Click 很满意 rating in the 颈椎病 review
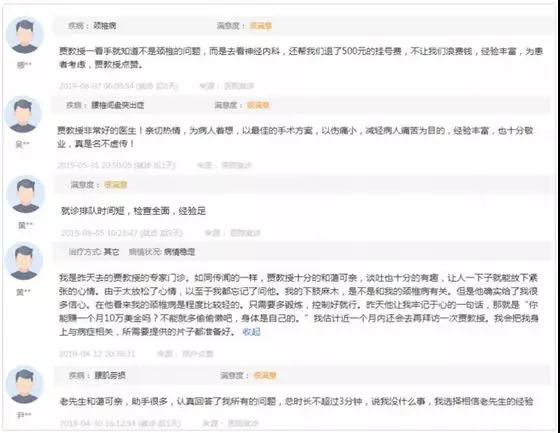560x433 pixels. (x=260, y=26)
